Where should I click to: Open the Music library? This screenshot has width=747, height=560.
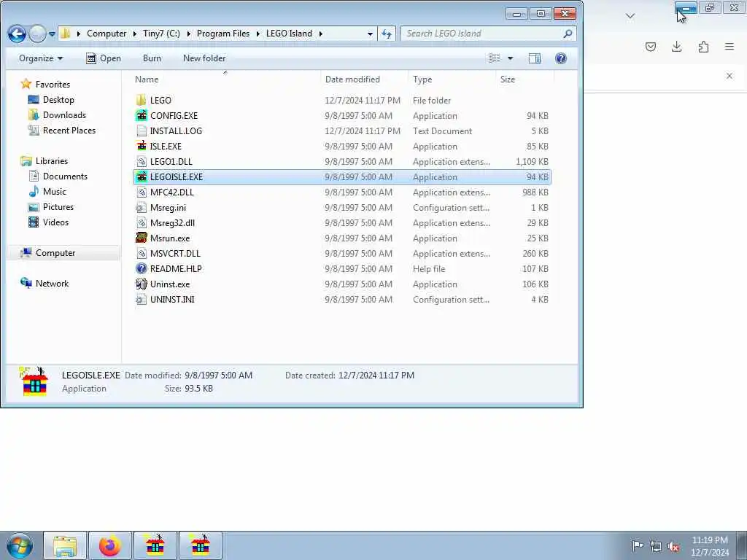54,192
